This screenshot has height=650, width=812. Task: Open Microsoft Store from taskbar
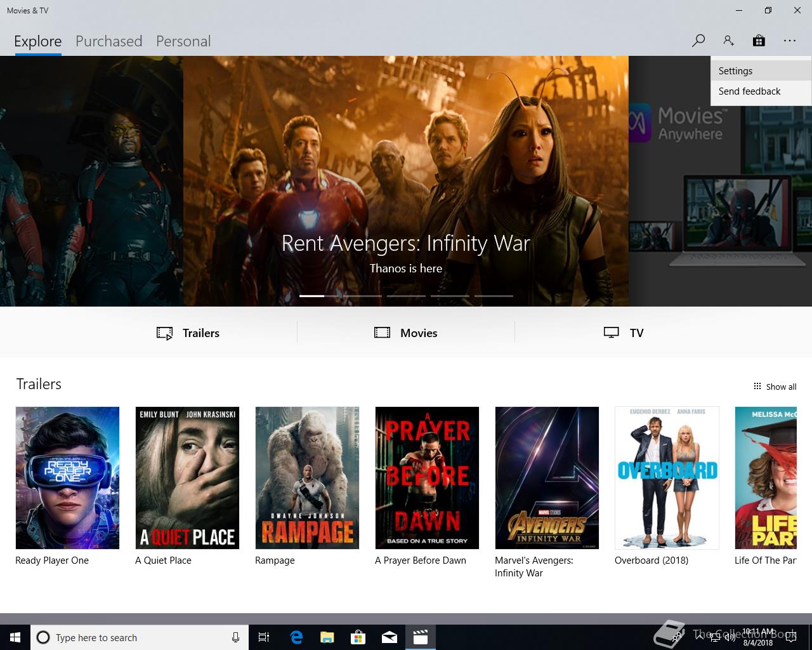[x=358, y=637]
